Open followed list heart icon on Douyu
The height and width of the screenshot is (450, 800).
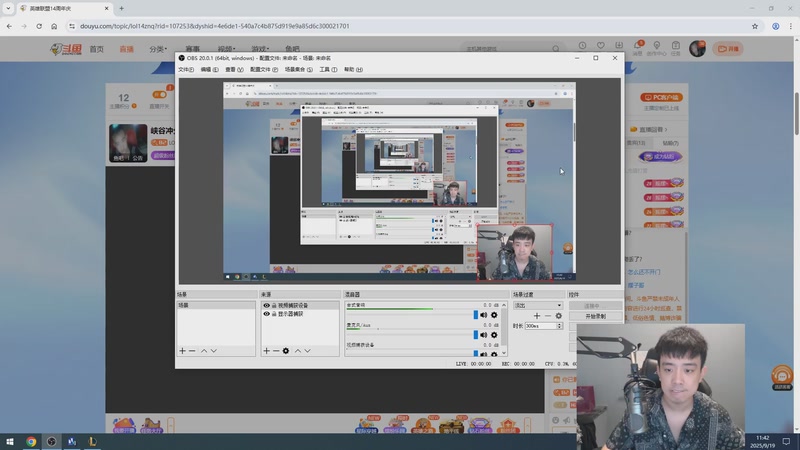point(601,46)
